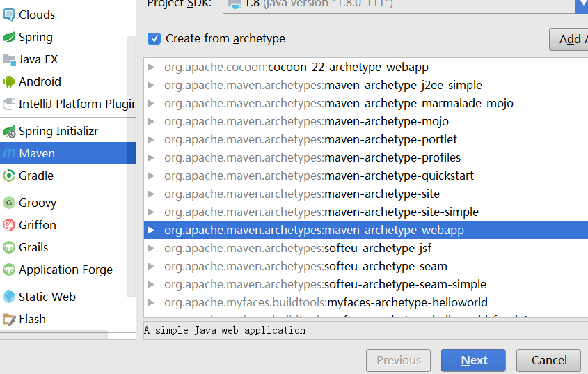Click the Android robot icon
588x374 pixels.
tap(8, 81)
